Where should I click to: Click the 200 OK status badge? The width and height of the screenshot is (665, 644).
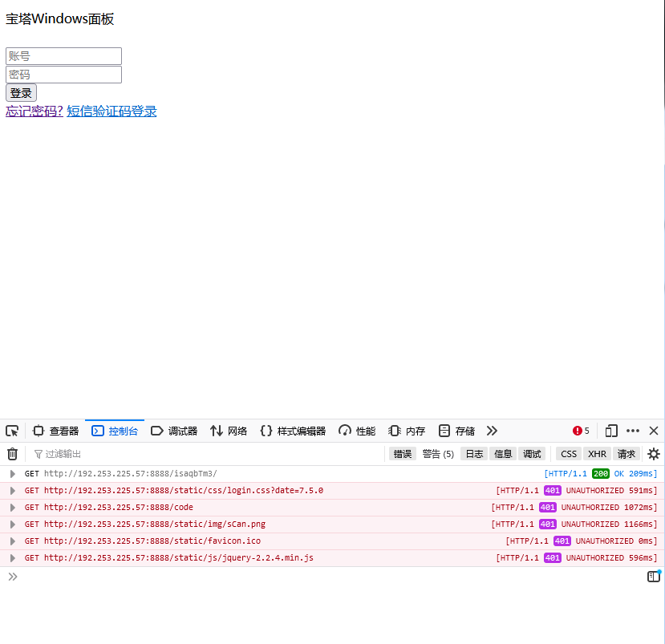(601, 473)
